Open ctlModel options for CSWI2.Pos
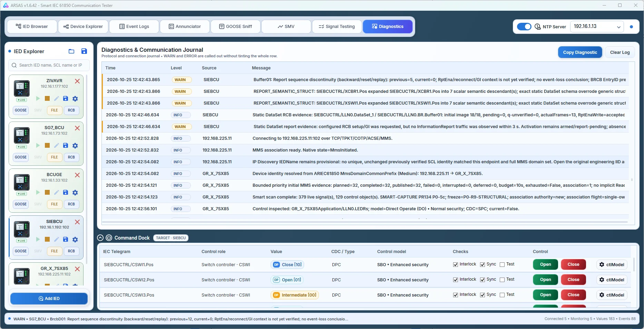The width and height of the screenshot is (644, 329). [612, 280]
